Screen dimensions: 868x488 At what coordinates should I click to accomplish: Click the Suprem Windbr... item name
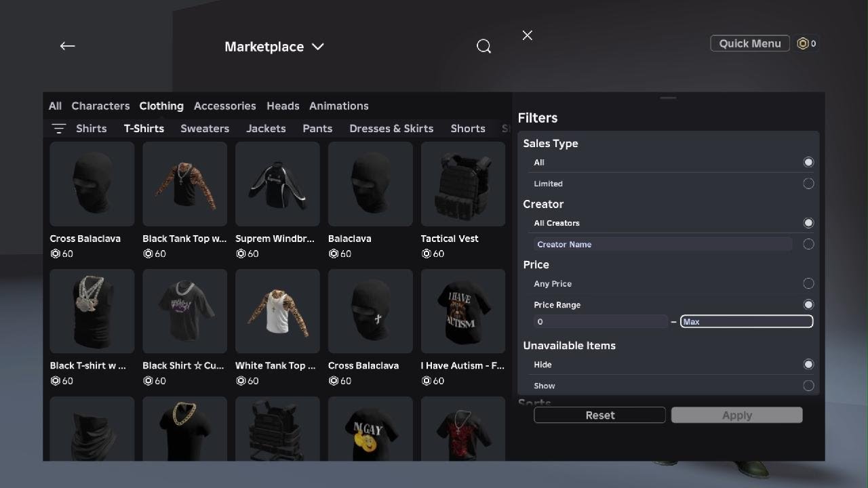(275, 239)
